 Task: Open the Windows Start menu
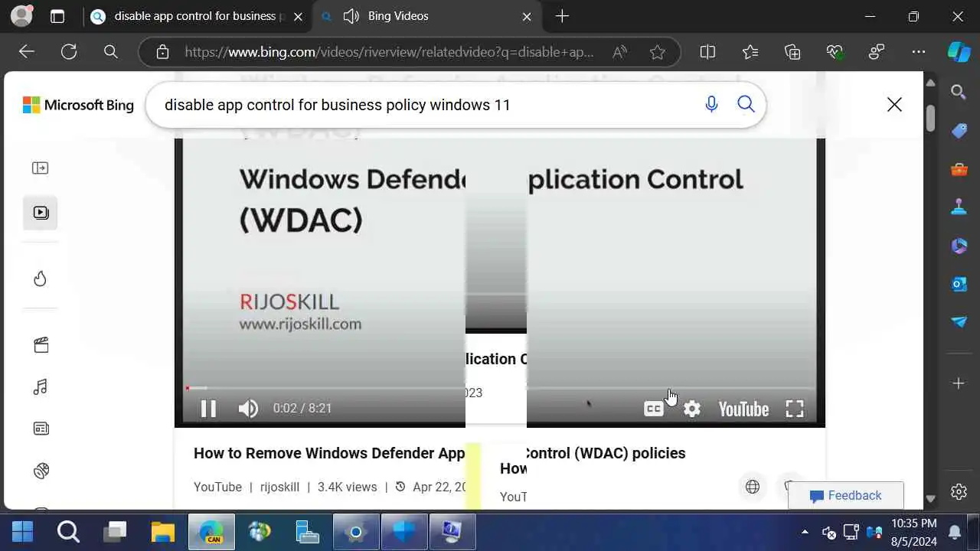coord(23,531)
